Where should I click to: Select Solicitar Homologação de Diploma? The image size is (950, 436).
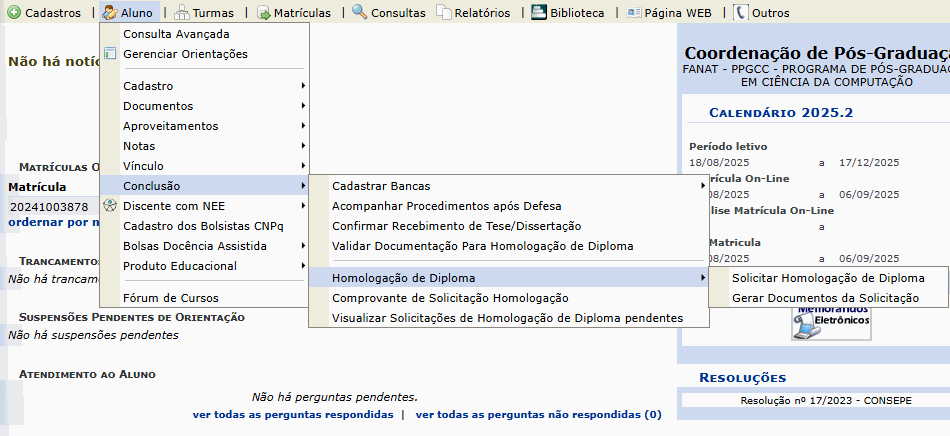[828, 278]
